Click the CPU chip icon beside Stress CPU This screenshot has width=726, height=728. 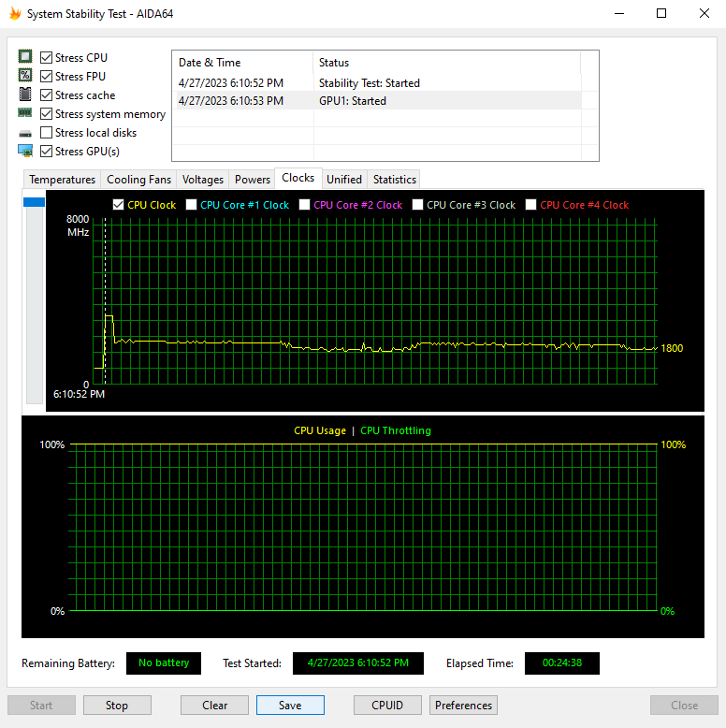25,57
